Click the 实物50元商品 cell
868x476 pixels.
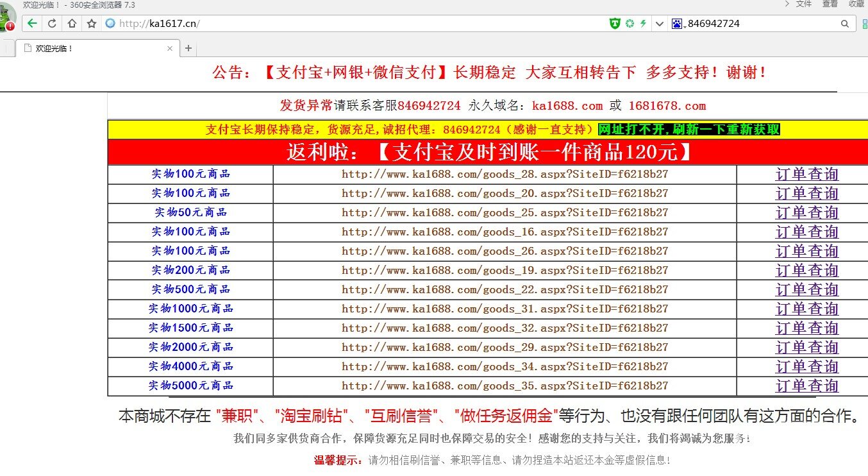[x=191, y=212]
